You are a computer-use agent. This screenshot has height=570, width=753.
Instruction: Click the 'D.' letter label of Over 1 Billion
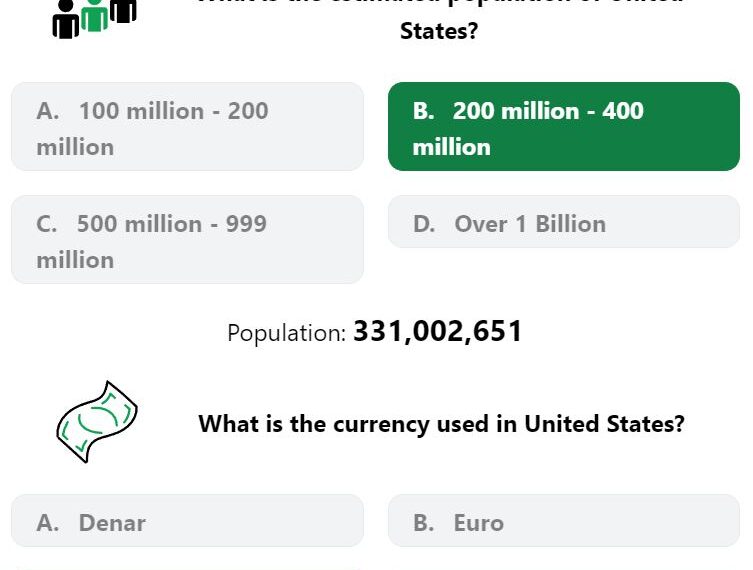click(425, 224)
